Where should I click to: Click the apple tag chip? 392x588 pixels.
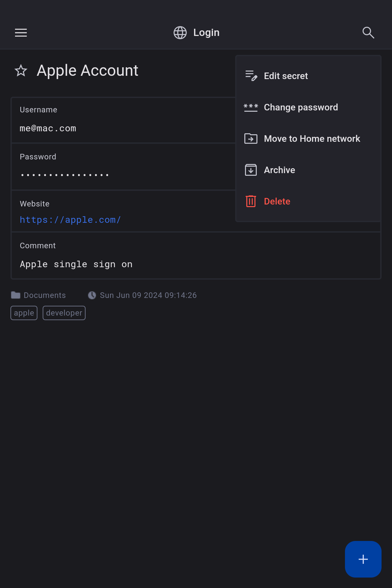[24, 313]
